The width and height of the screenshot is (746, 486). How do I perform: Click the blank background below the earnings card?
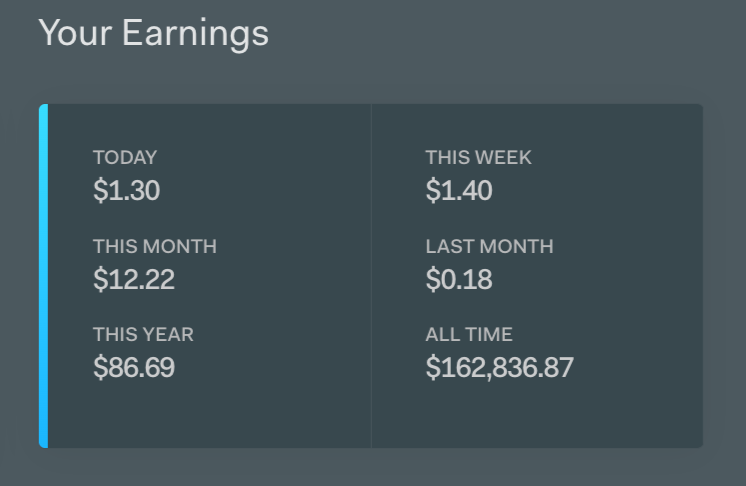(373, 468)
